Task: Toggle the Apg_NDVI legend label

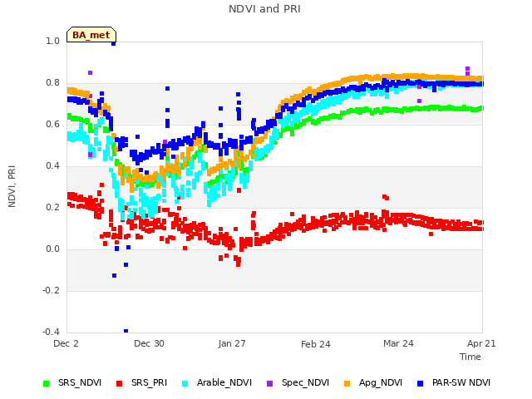Action: click(x=381, y=382)
